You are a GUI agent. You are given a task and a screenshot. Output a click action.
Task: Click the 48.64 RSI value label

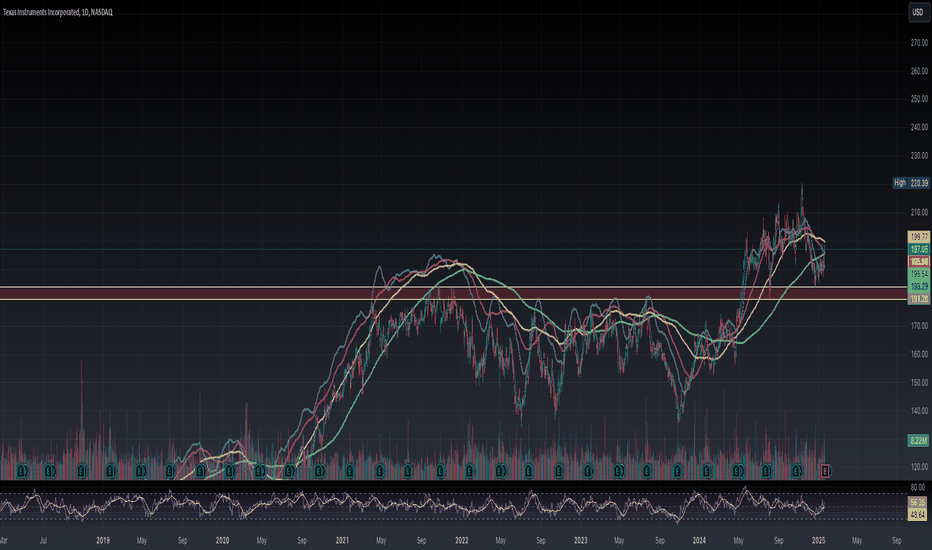(918, 514)
